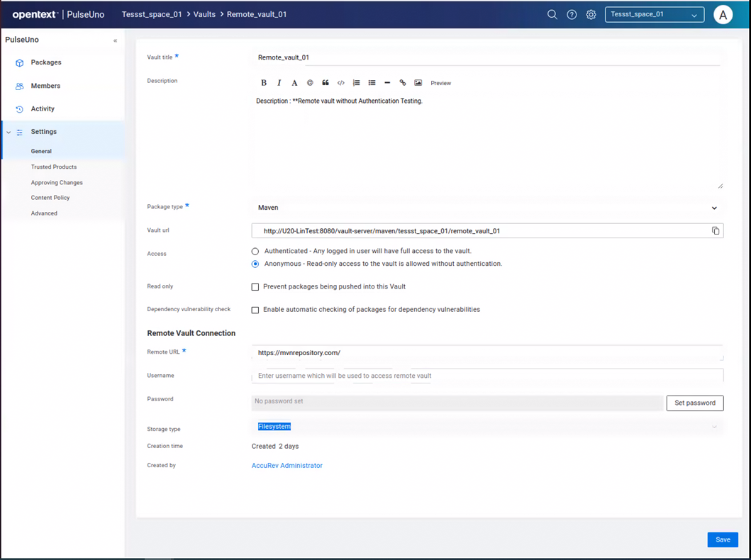
Task: Collapse the PulseUno sidebar panel
Action: (115, 40)
